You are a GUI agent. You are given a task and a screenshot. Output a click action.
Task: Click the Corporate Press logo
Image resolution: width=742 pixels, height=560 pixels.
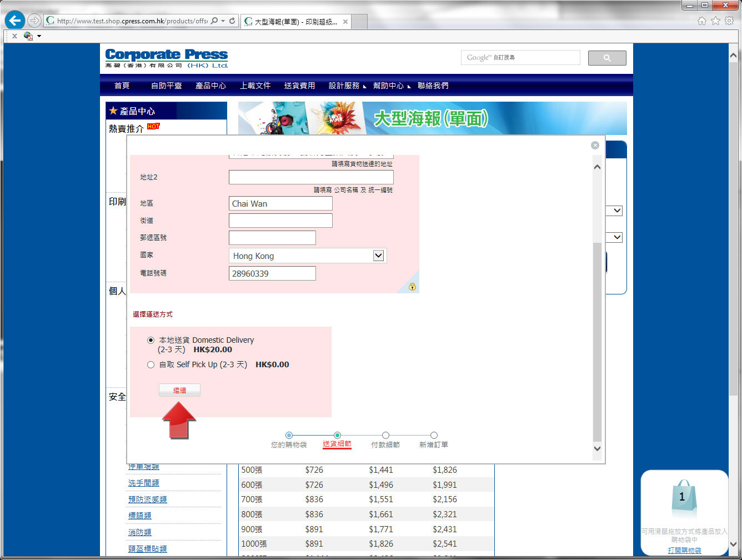[x=167, y=58]
